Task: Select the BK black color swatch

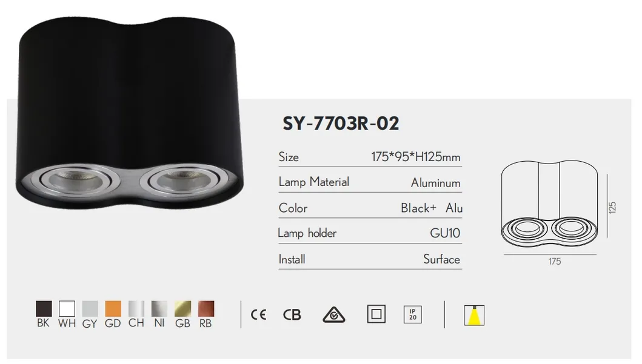Action: 44,309
